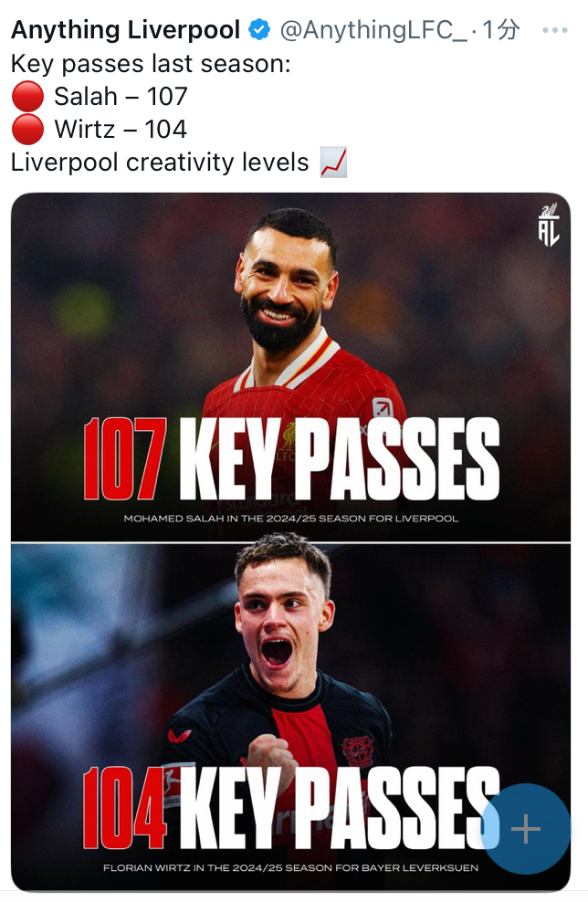
Task: Open the Florian Wirtz photo
Action: (x=290, y=717)
